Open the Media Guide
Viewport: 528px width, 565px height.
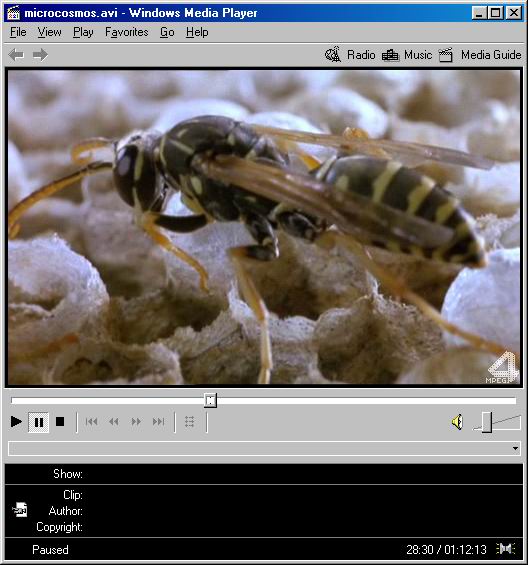480,55
